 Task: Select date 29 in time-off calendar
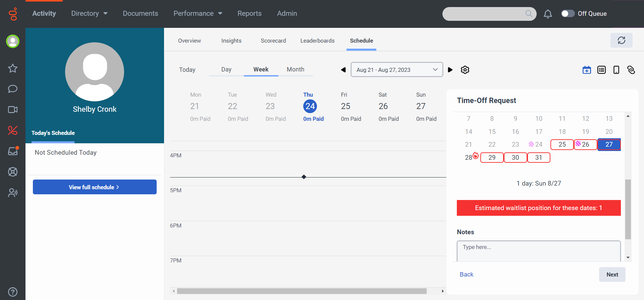492,157
